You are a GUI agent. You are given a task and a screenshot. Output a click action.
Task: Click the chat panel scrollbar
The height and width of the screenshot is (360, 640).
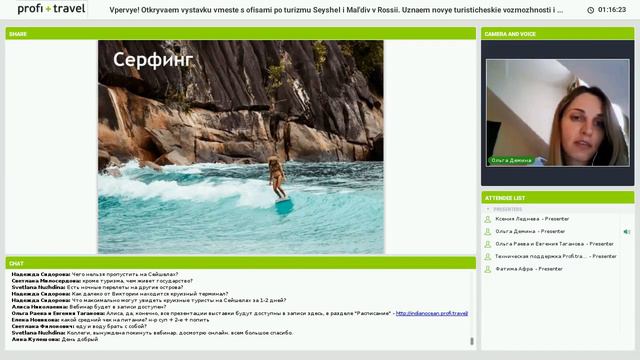472,341
